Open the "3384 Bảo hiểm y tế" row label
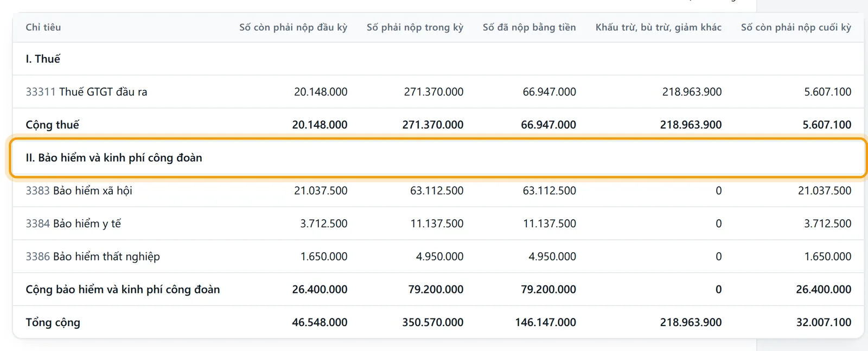Image resolution: width=868 pixels, height=351 pixels. [73, 224]
